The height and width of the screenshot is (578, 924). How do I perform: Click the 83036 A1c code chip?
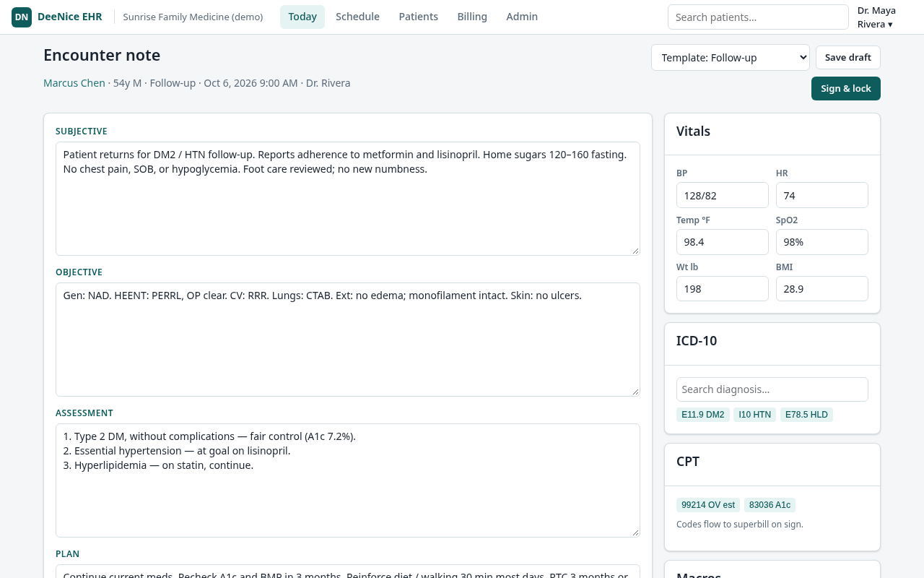(x=770, y=505)
